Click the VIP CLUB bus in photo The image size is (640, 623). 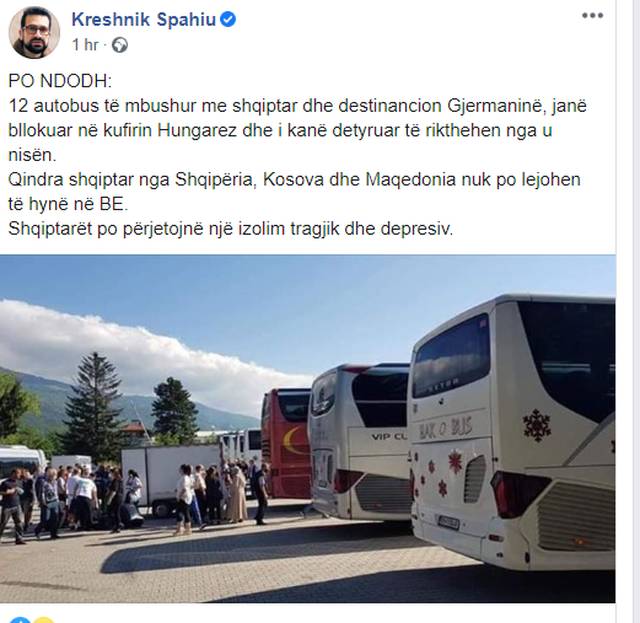point(359,442)
